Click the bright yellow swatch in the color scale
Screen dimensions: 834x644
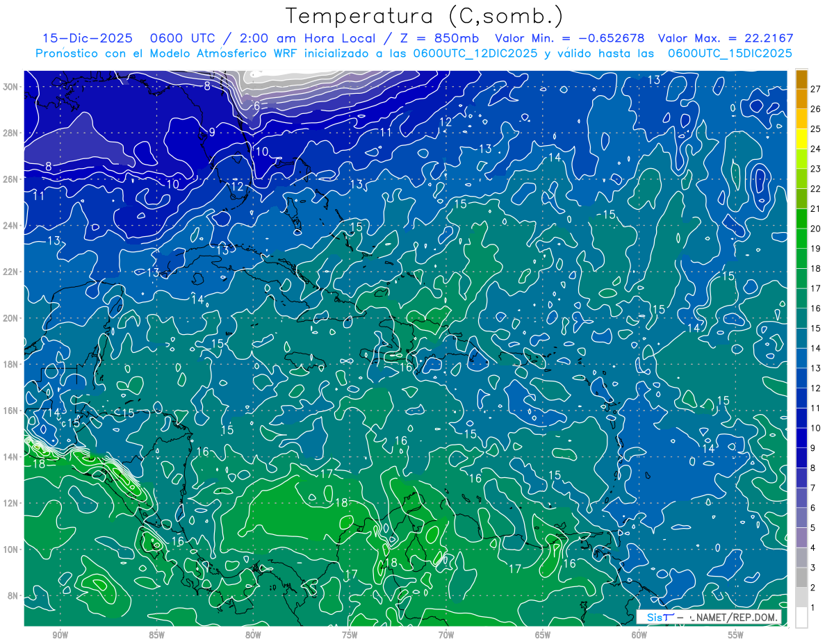[x=801, y=139]
